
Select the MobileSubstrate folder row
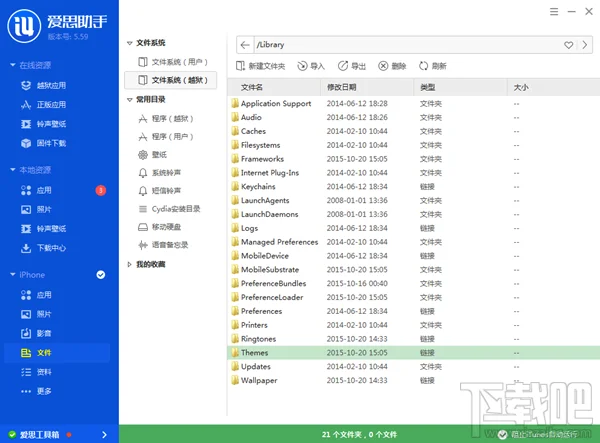(414, 269)
